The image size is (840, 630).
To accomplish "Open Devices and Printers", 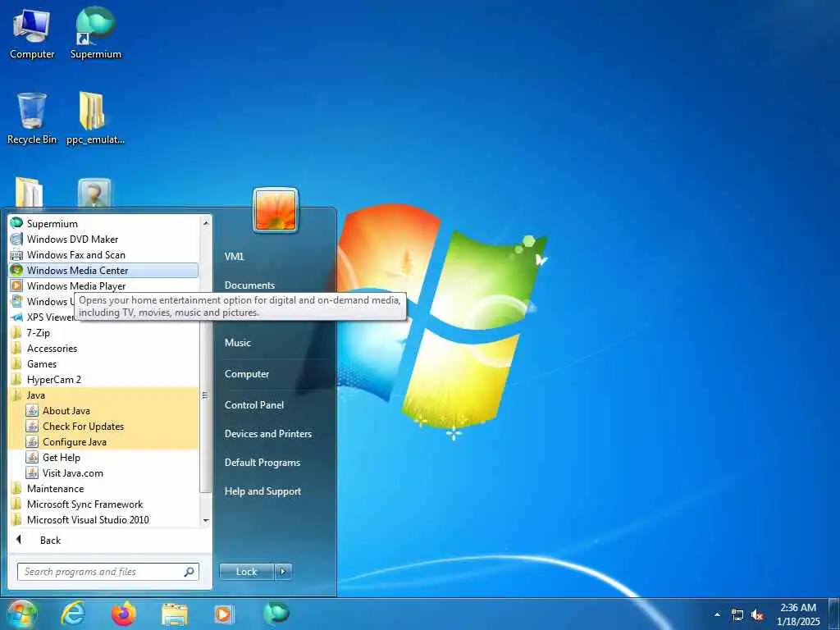I will (x=268, y=433).
